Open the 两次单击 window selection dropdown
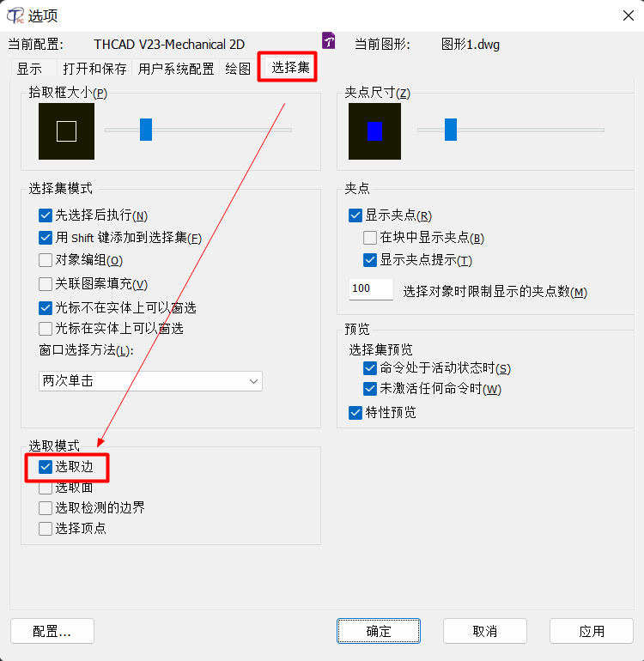The height and width of the screenshot is (661, 644). pos(150,381)
